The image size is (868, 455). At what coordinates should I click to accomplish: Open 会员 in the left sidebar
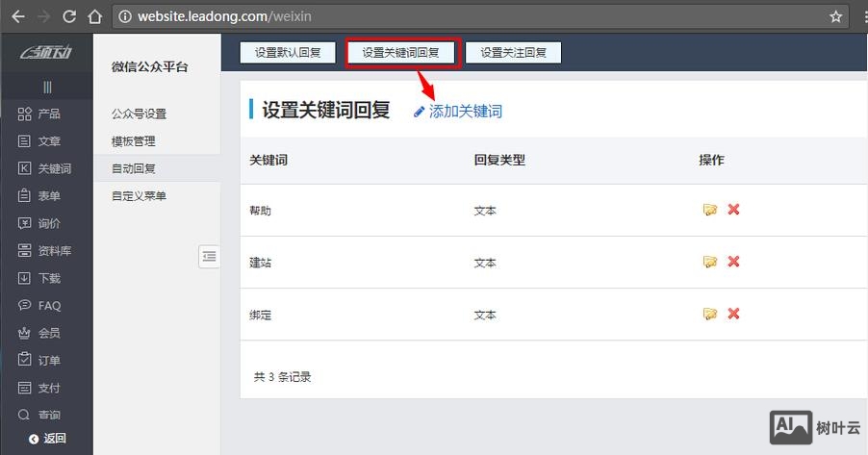[38, 333]
